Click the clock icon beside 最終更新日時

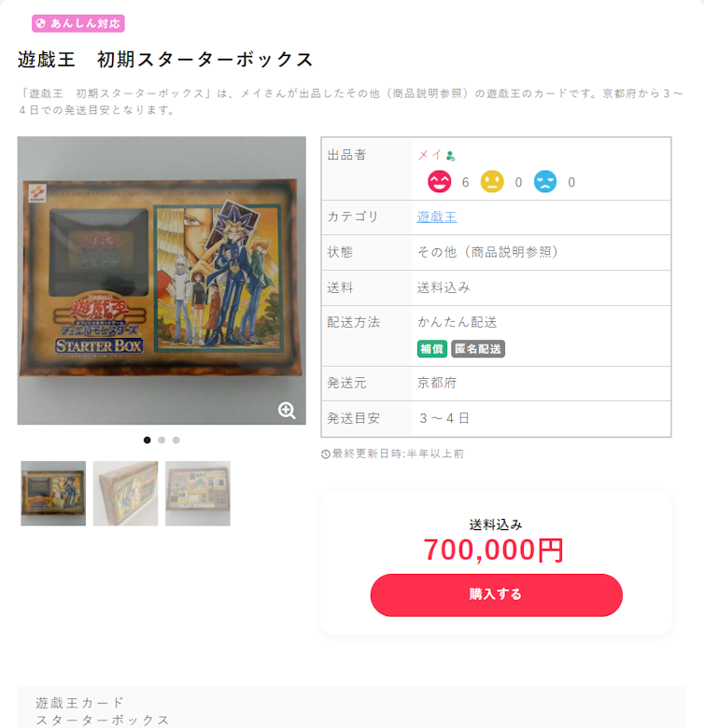tap(326, 455)
